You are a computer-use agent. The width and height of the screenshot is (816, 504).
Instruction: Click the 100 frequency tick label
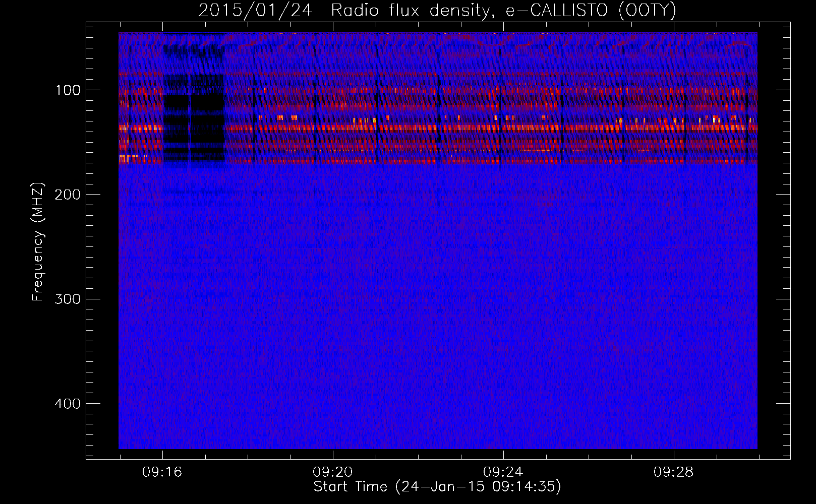click(68, 90)
